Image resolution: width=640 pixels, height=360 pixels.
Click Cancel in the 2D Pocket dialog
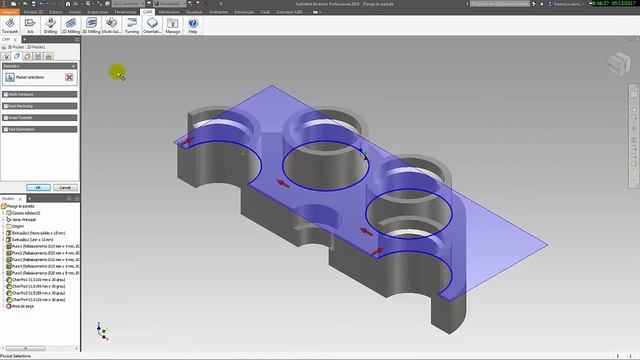(x=65, y=188)
